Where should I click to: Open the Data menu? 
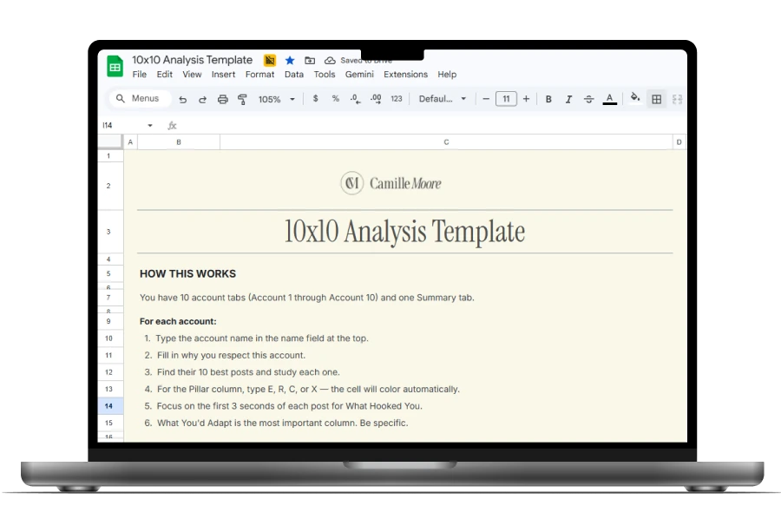[x=294, y=75]
